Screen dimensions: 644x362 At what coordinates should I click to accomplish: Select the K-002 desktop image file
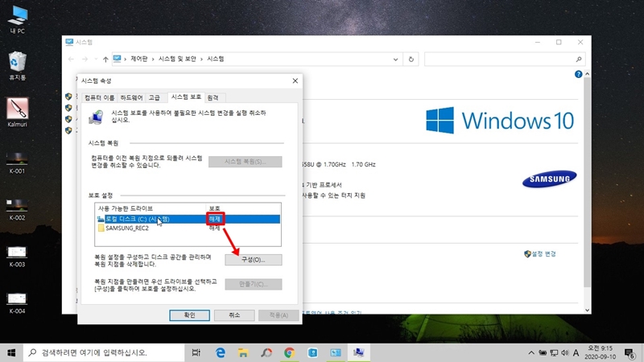pos(17,210)
